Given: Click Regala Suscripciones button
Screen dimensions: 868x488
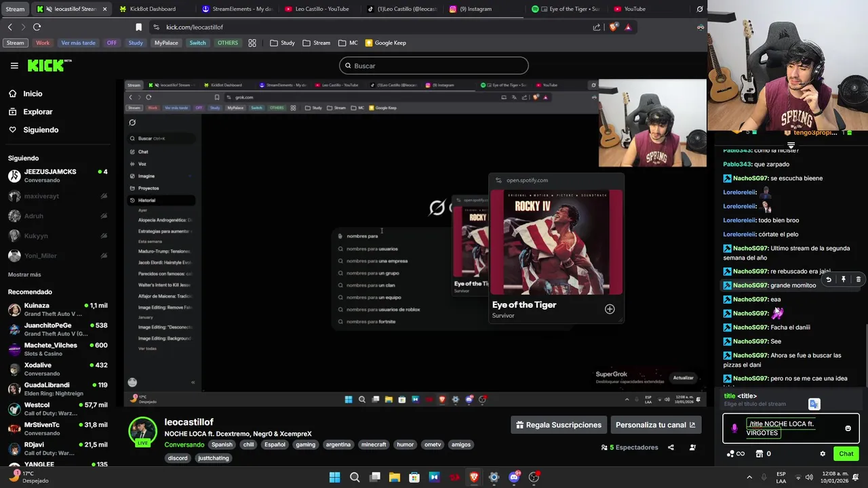Looking at the screenshot, I should tap(558, 425).
